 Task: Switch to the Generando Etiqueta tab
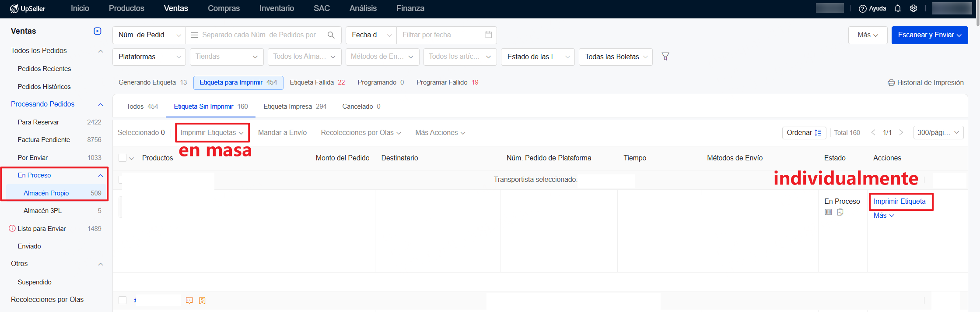pyautogui.click(x=153, y=82)
